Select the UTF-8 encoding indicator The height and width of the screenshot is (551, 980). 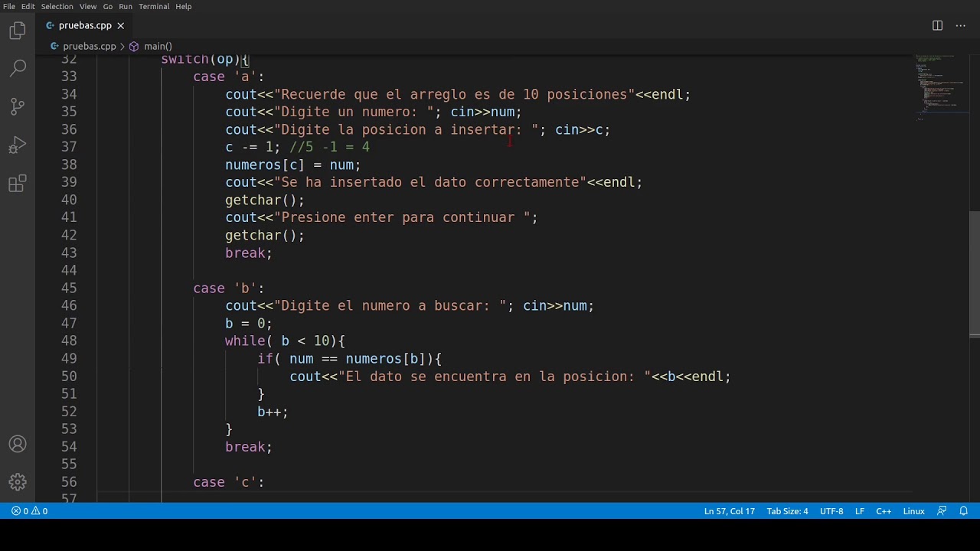[x=831, y=511]
